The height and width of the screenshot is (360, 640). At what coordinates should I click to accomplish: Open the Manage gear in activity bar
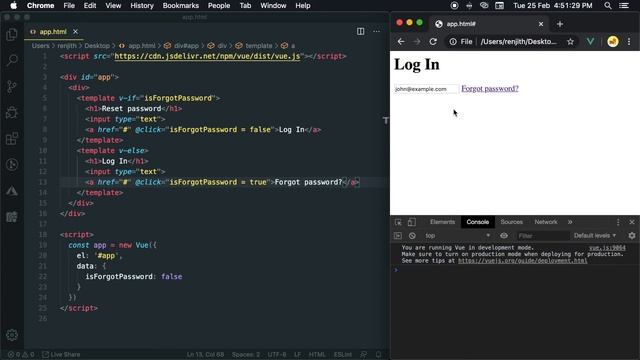click(x=12, y=335)
